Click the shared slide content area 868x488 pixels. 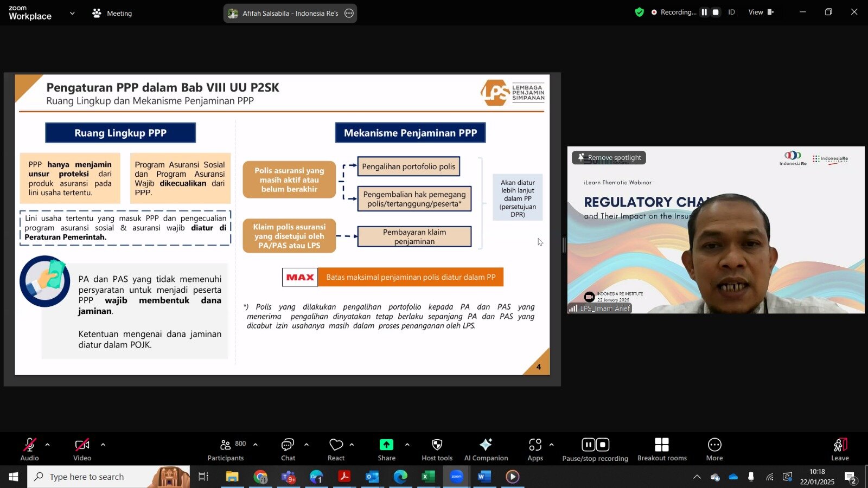[282, 224]
